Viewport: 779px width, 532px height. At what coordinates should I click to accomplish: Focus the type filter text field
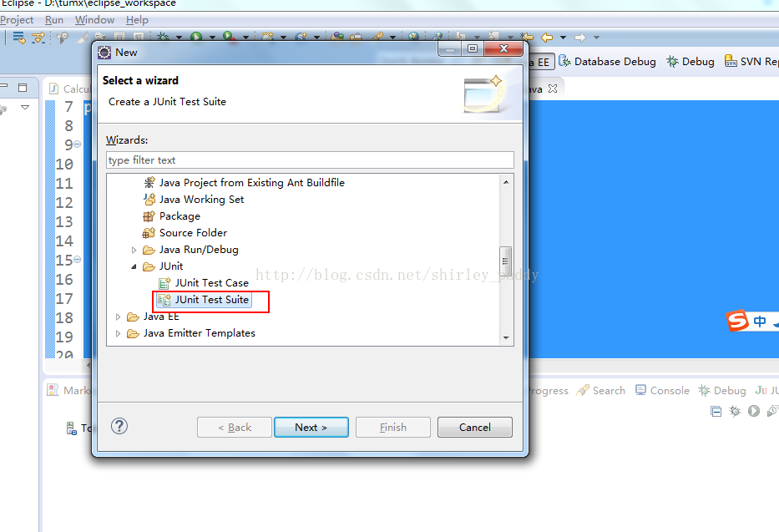[310, 160]
